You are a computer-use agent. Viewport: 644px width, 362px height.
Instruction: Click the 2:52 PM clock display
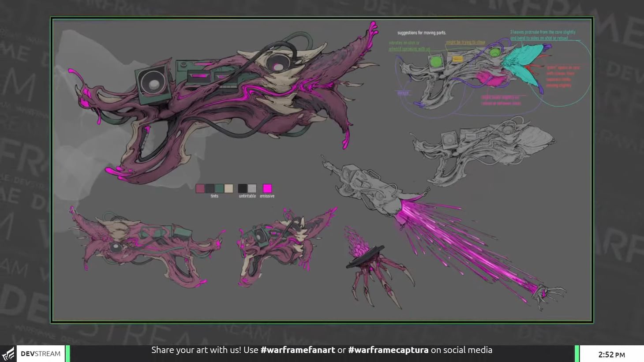[x=612, y=354]
